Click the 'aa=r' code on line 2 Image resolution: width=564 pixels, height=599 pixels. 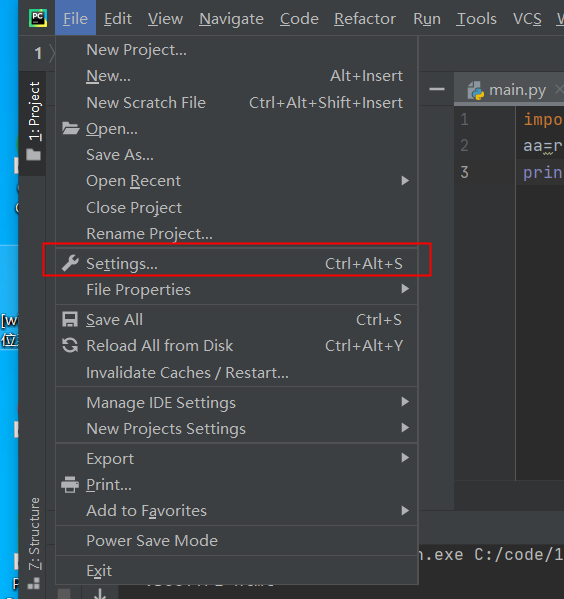543,146
